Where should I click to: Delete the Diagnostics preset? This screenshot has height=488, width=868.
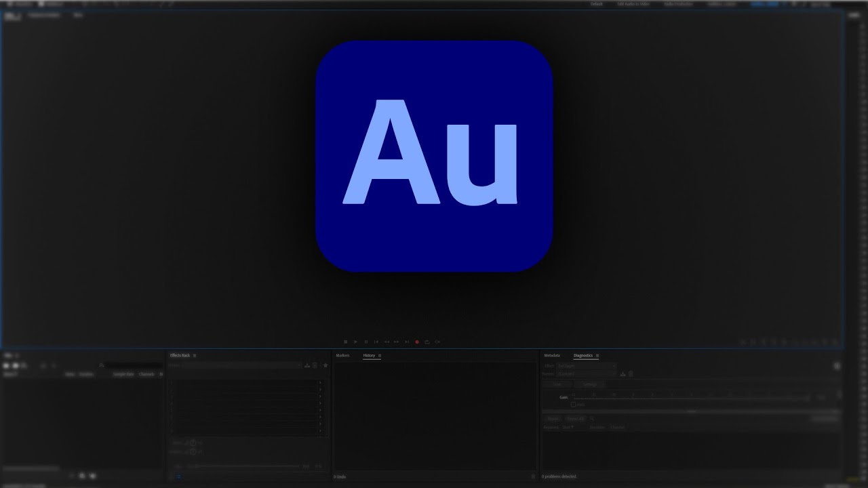[x=631, y=373]
